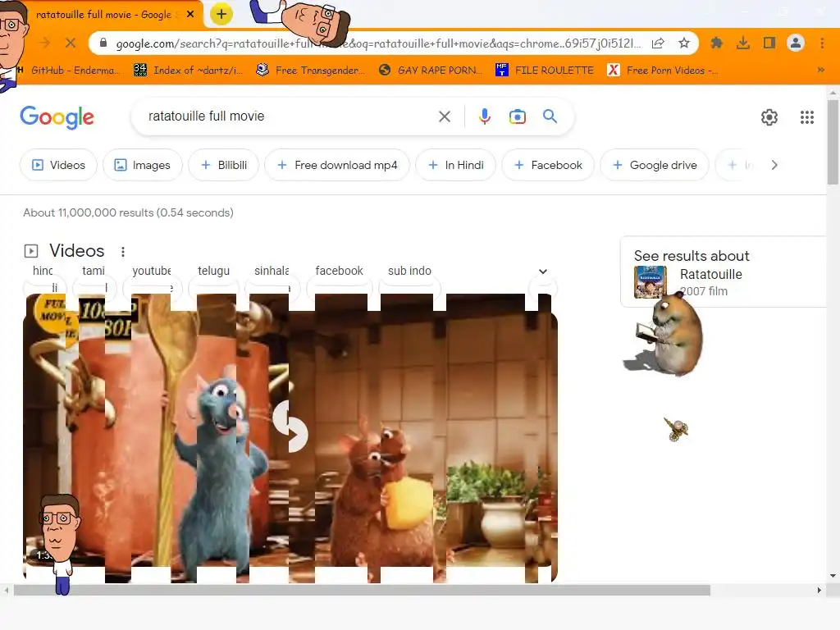Open the Google apps grid
This screenshot has width=840, height=630.
tap(807, 117)
